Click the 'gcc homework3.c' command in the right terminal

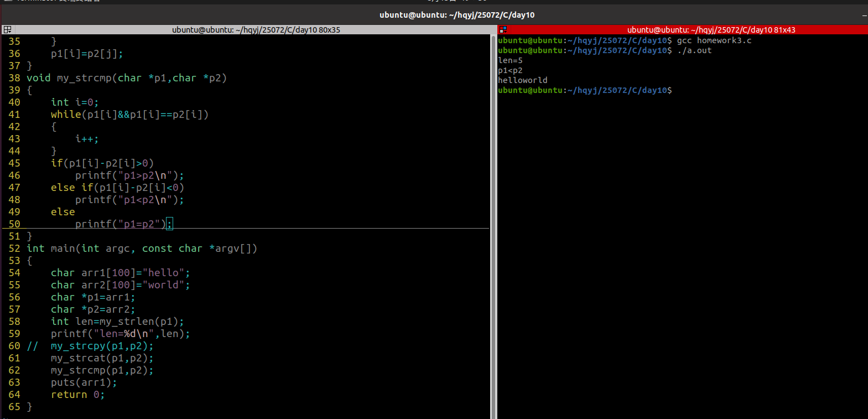(714, 40)
